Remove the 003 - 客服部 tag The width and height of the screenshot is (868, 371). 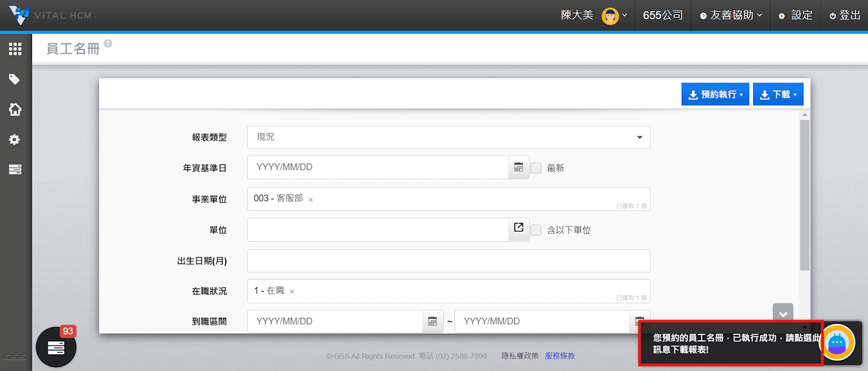pyautogui.click(x=311, y=200)
